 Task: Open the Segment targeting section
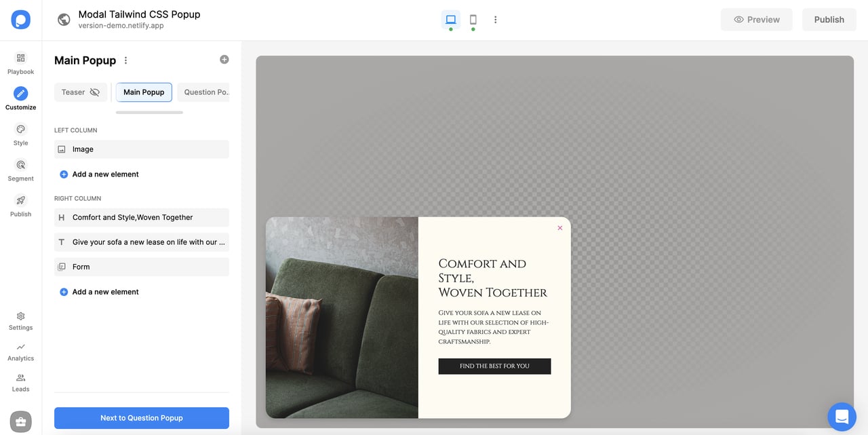point(20,170)
